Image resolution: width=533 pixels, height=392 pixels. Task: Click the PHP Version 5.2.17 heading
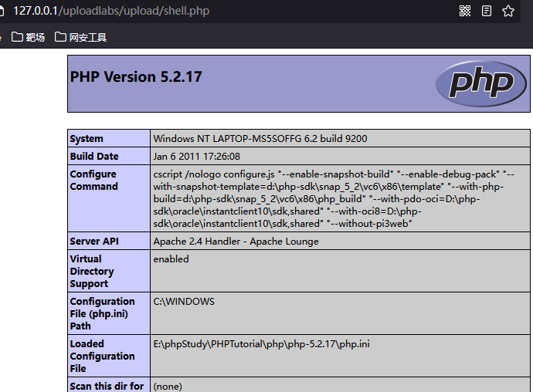point(136,76)
